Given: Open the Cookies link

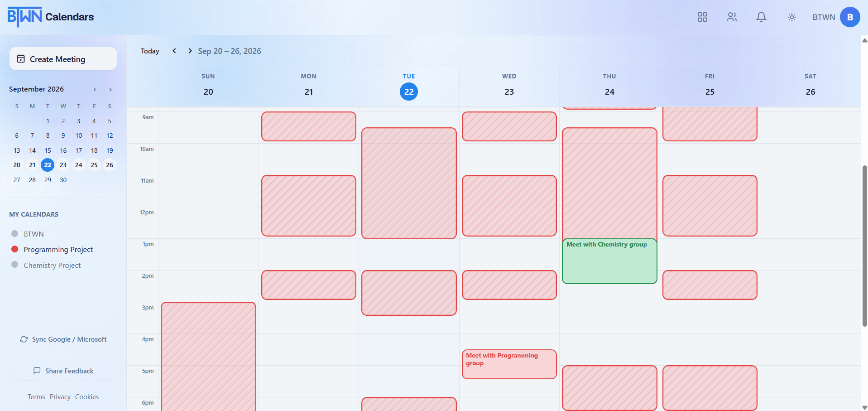Looking at the screenshot, I should coord(87,397).
